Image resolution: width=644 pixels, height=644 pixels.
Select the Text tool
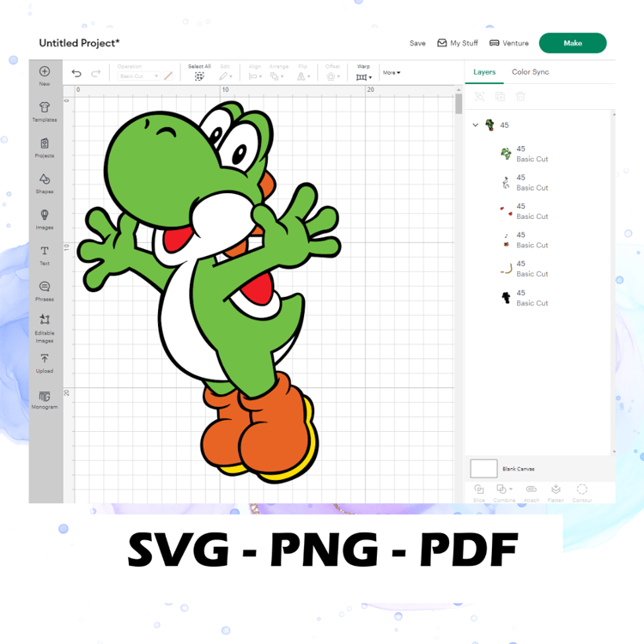coord(45,256)
